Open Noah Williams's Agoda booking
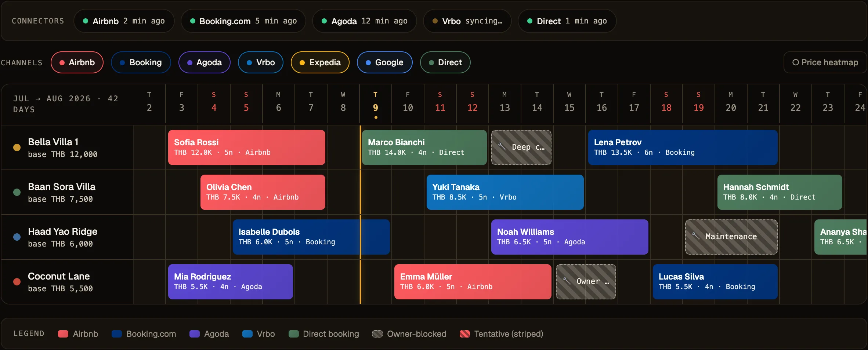The image size is (868, 350). (570, 237)
